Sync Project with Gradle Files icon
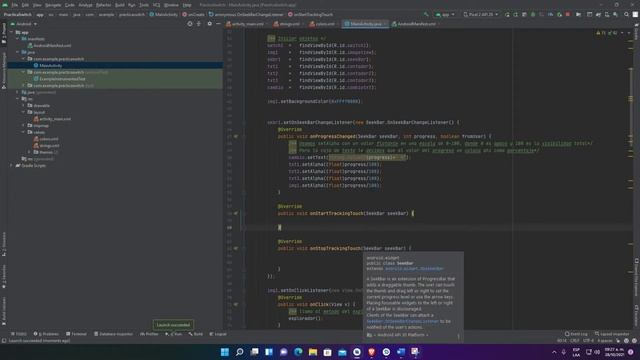 [598, 14]
